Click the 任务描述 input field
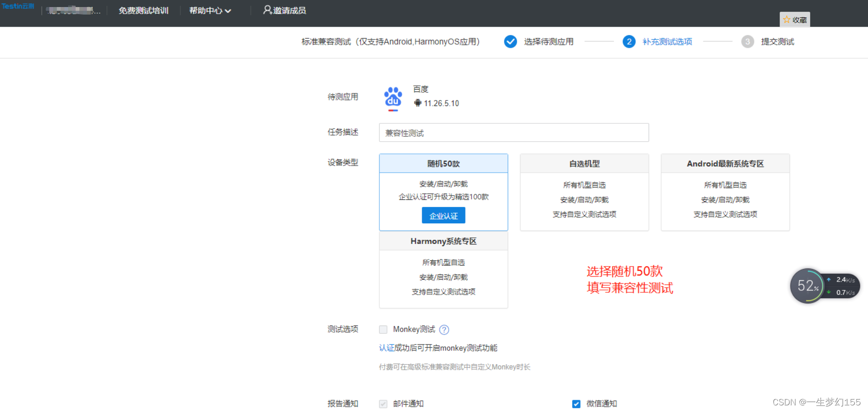 tap(514, 133)
